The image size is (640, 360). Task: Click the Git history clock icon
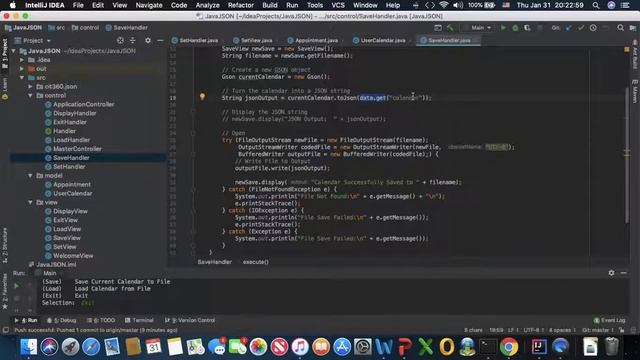click(593, 28)
